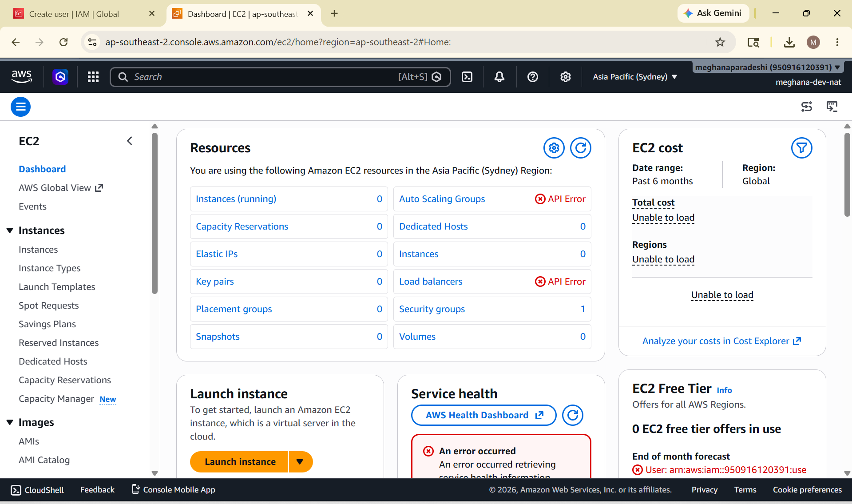Open Snapshots resource link
Viewport: 852px width, 504px height.
click(x=218, y=337)
